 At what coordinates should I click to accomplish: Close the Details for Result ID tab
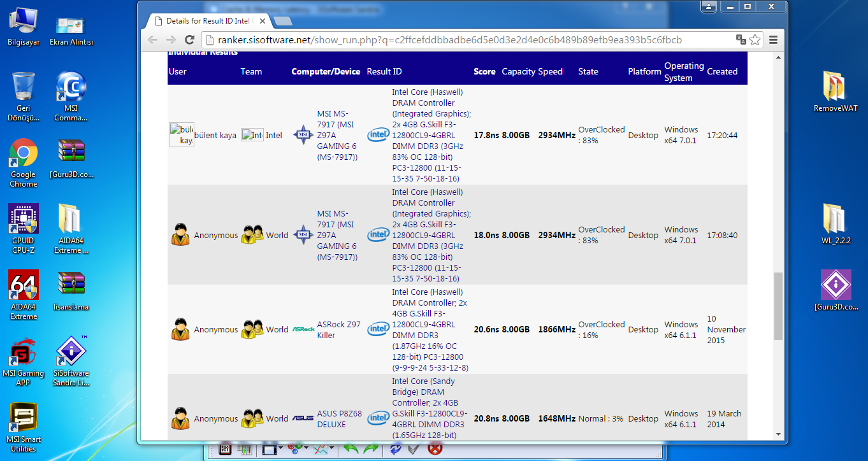point(261,21)
